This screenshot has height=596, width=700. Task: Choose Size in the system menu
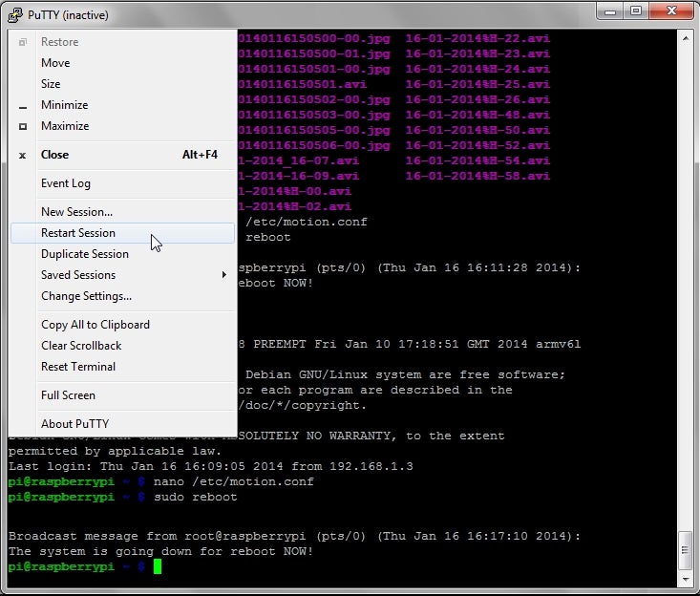coord(123,84)
